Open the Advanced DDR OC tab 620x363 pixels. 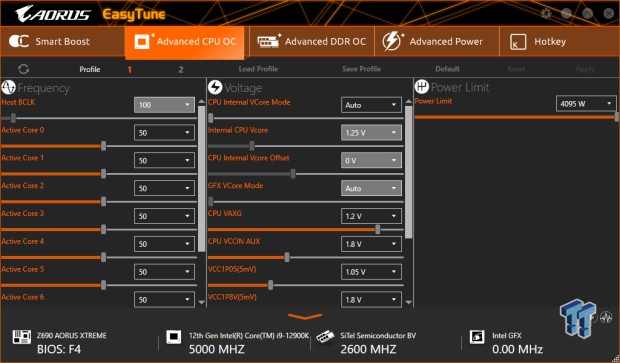pyautogui.click(x=312, y=42)
